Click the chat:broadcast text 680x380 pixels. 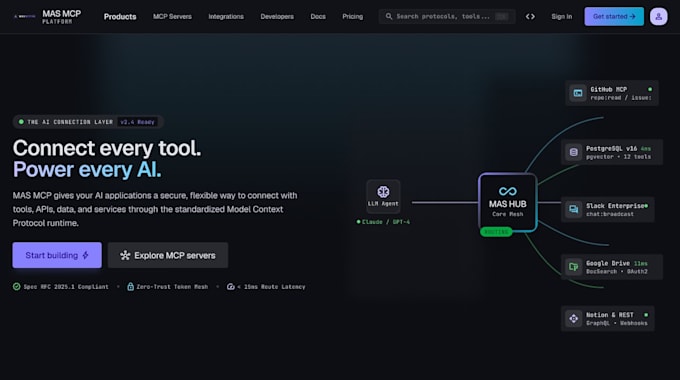pos(610,214)
